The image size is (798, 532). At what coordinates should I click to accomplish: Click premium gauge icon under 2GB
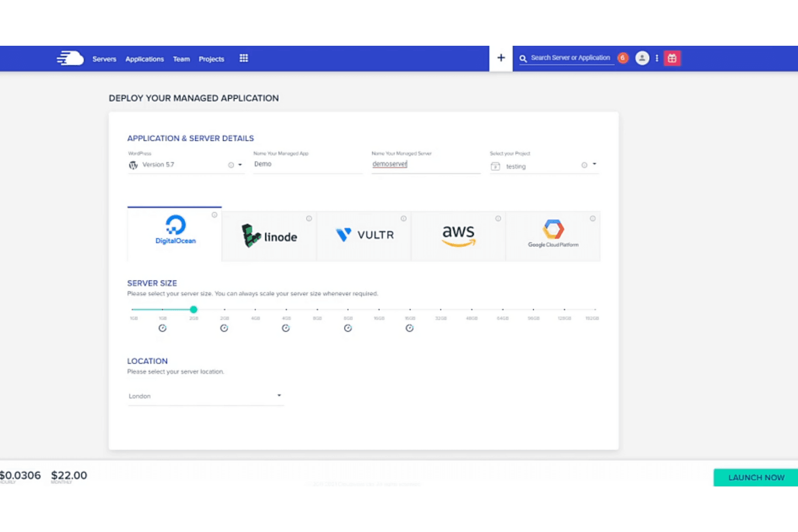click(x=224, y=328)
